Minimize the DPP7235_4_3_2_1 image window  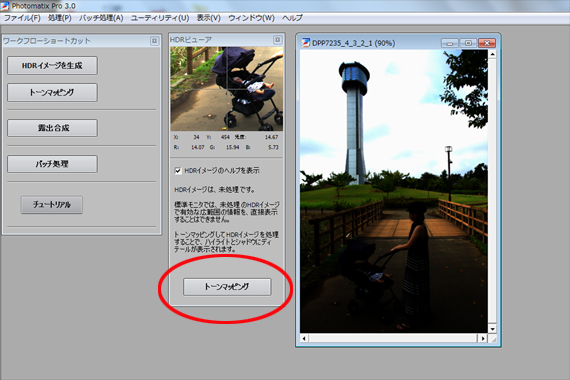450,43
